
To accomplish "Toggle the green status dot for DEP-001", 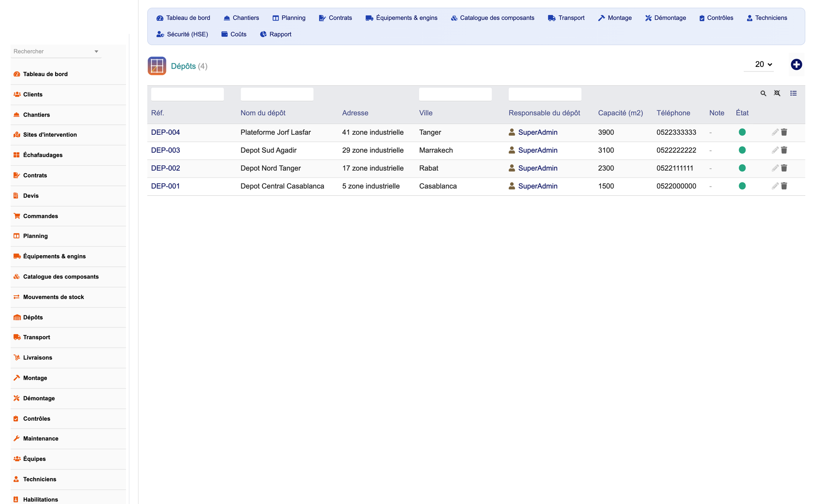I will [742, 186].
